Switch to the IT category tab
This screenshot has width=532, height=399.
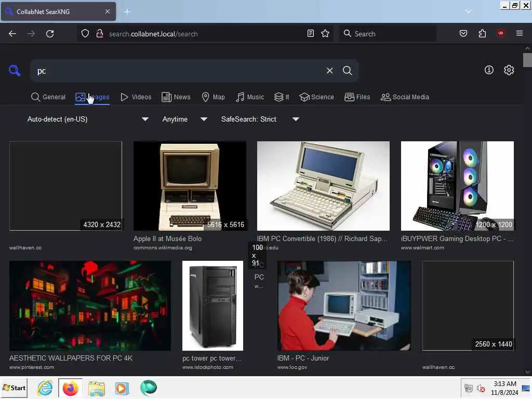click(282, 97)
